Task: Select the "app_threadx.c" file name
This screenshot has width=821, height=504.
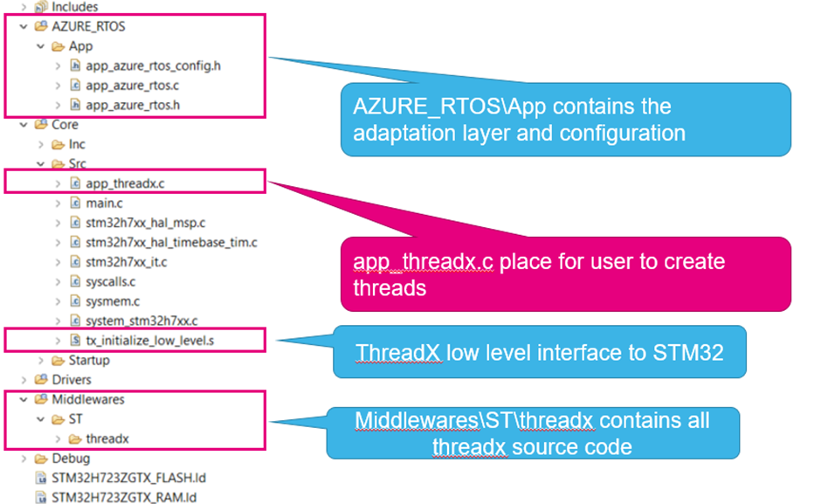Action: pos(125,184)
